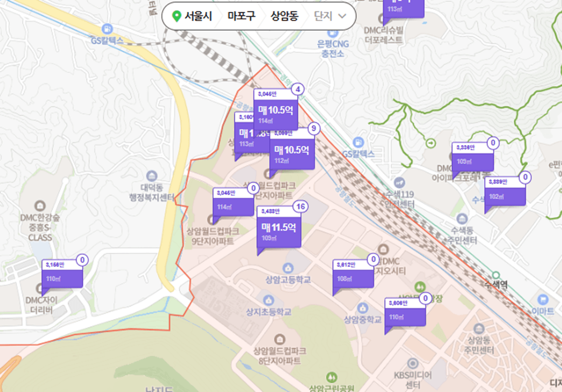562x392 pixels.
Task: Click the 상암중학교 school icon
Action: pyautogui.click(x=362, y=308)
